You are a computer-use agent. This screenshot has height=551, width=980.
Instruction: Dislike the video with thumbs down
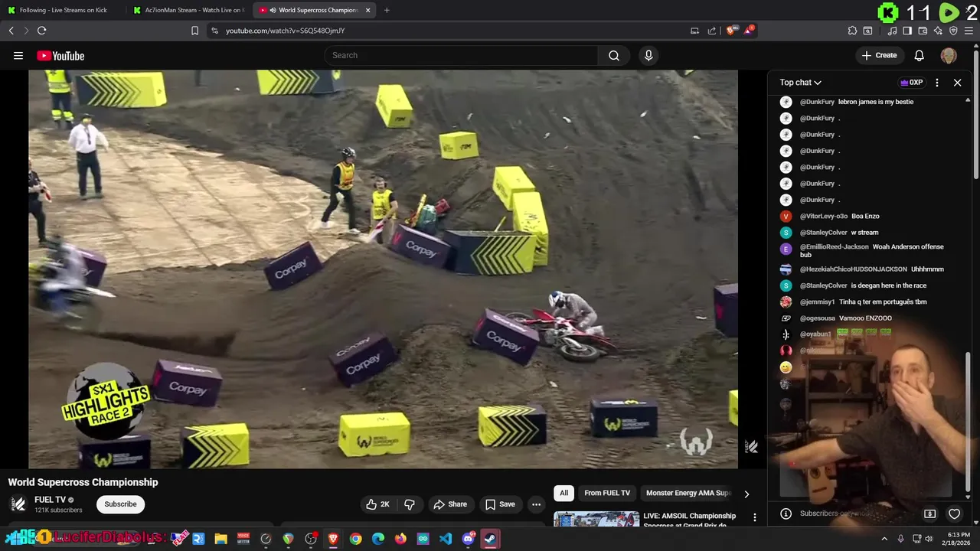click(x=410, y=504)
